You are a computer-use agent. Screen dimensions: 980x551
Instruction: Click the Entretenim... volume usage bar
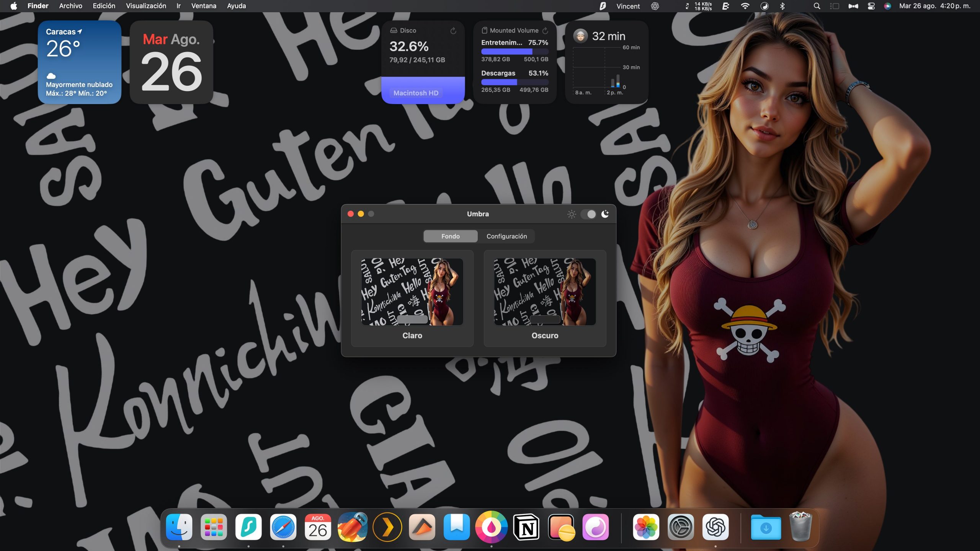click(514, 51)
